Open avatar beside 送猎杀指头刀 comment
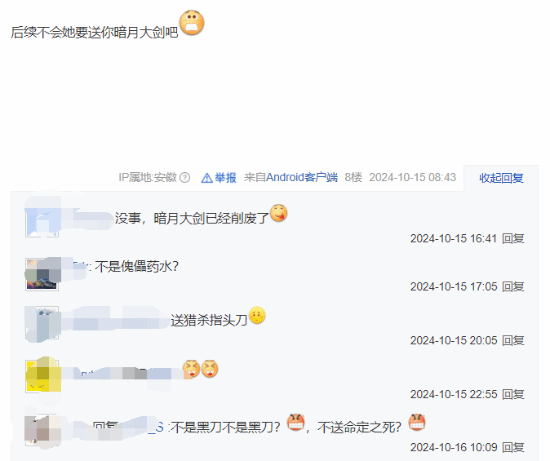 pos(42,324)
